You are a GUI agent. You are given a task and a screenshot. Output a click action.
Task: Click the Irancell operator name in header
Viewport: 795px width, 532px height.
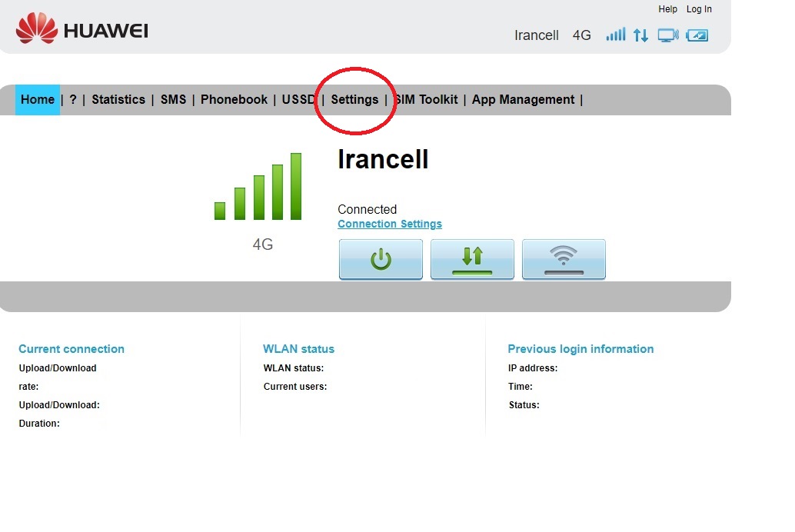click(537, 35)
